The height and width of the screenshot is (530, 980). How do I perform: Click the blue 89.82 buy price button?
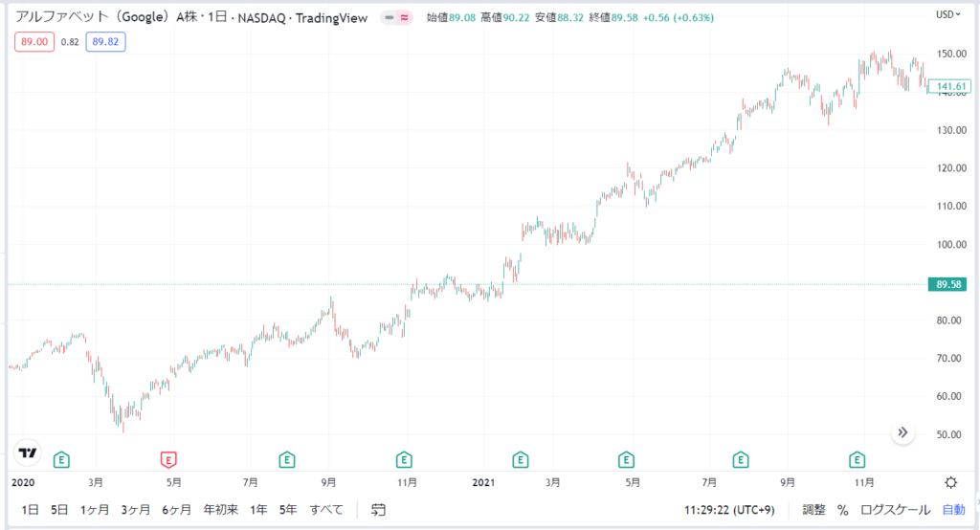click(x=105, y=42)
